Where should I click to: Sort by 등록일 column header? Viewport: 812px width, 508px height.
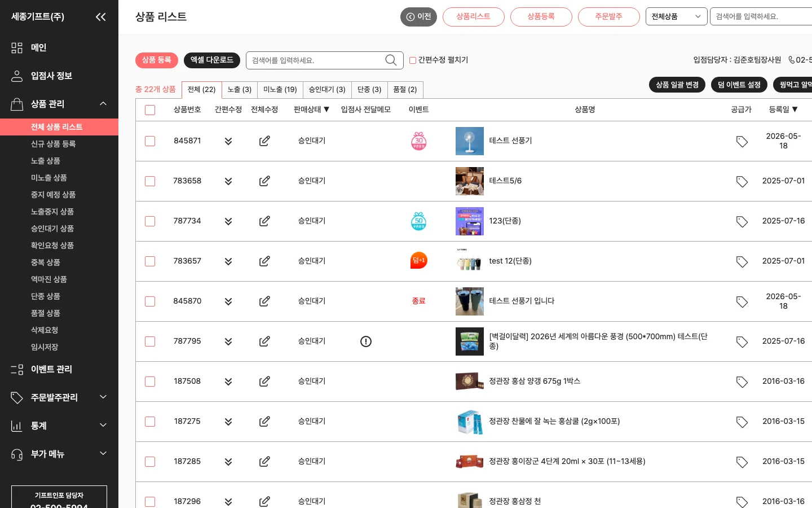tap(783, 110)
